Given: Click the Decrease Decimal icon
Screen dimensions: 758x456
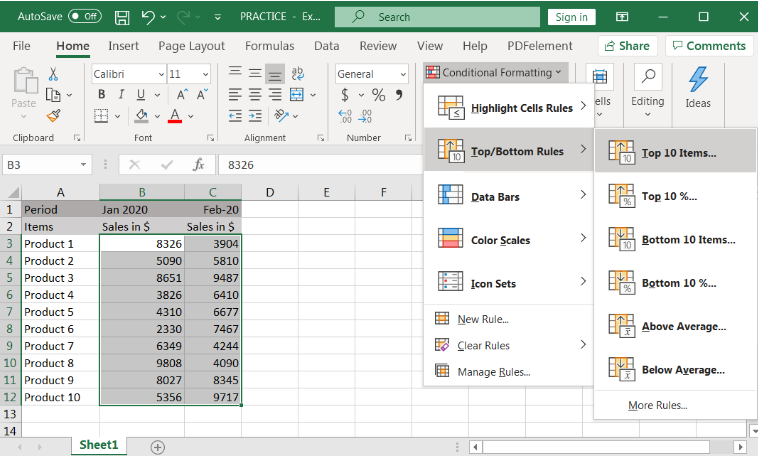Looking at the screenshot, I should click(x=365, y=116).
